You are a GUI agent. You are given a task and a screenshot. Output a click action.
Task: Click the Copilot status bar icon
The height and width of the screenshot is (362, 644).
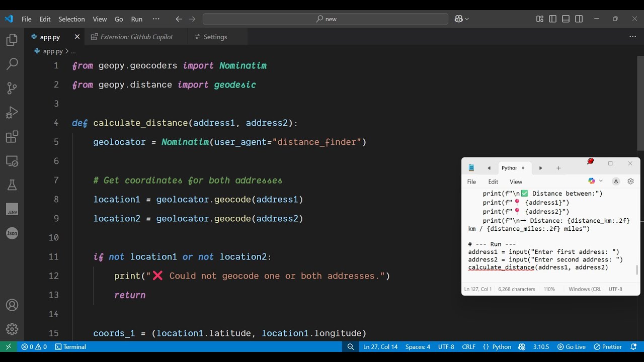click(x=522, y=347)
